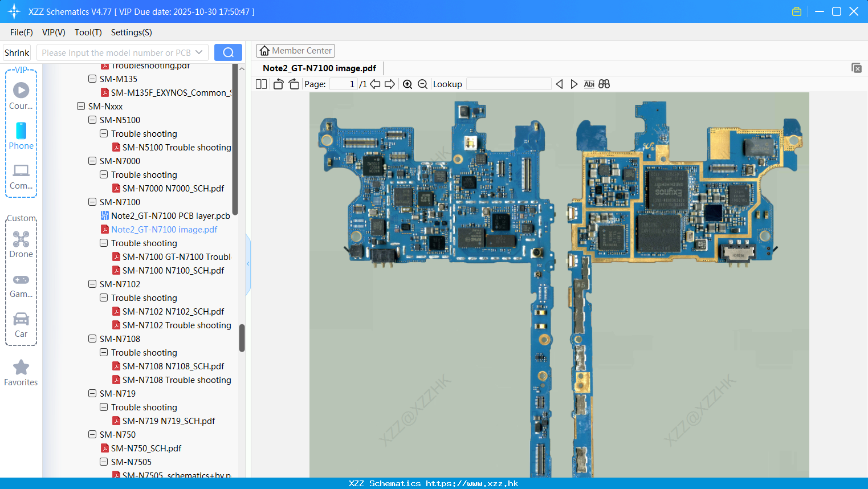868x489 pixels.
Task: Open Note2_GT-N7100 PCB layer.pcb file
Action: [170, 216]
